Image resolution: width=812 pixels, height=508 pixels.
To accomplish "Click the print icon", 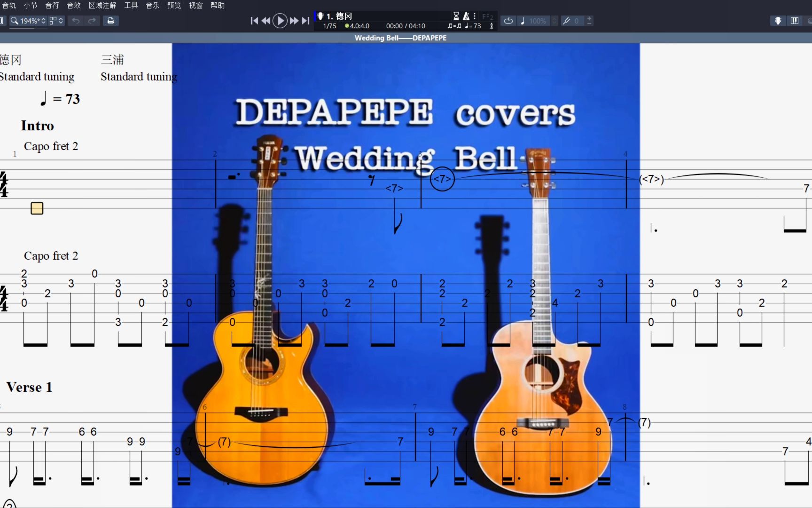I will coord(111,21).
